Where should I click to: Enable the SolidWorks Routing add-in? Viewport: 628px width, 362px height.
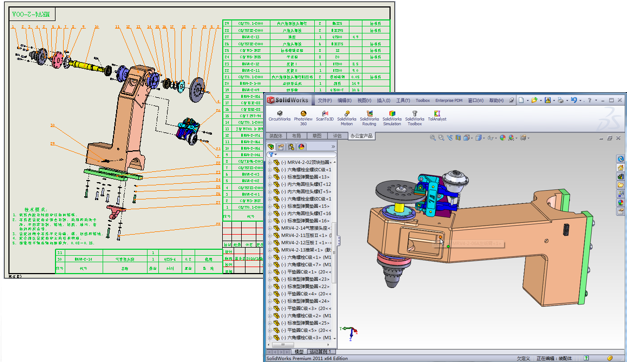coord(369,118)
